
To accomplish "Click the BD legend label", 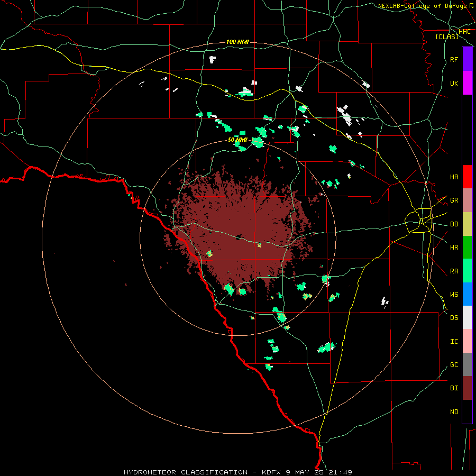I will click(x=454, y=224).
